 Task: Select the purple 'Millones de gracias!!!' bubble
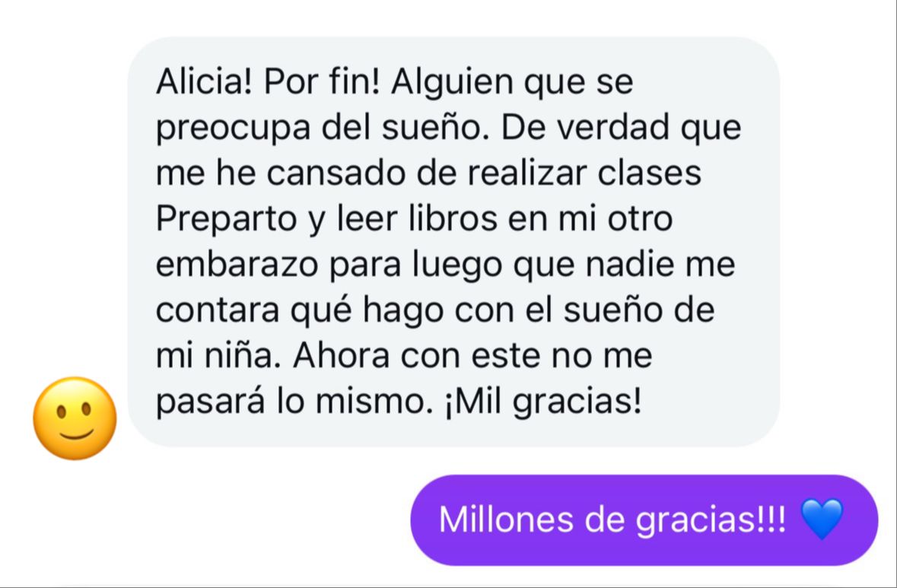644,520
